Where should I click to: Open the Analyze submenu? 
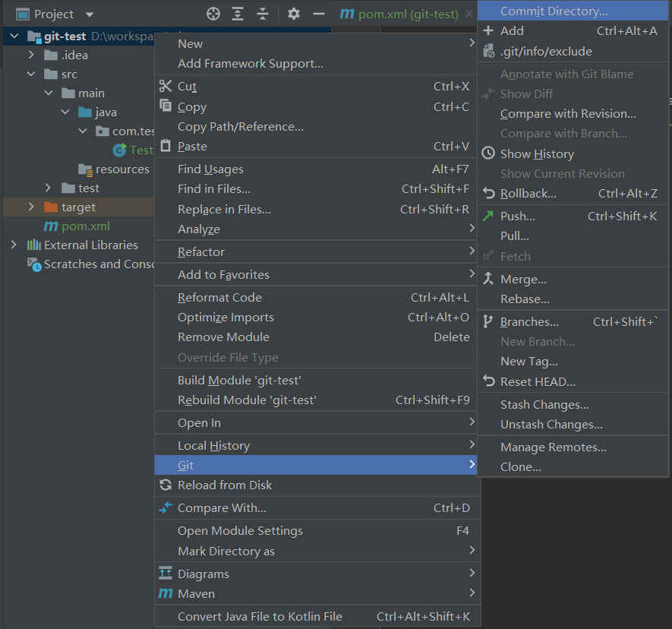coord(316,229)
